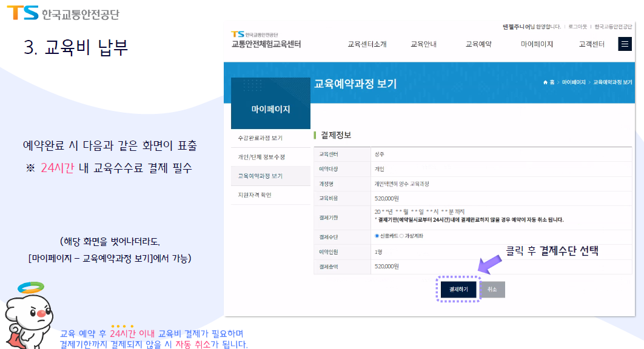Click the 마이페이지 breadcrumb link
This screenshot has height=349, width=644.
[x=574, y=82]
